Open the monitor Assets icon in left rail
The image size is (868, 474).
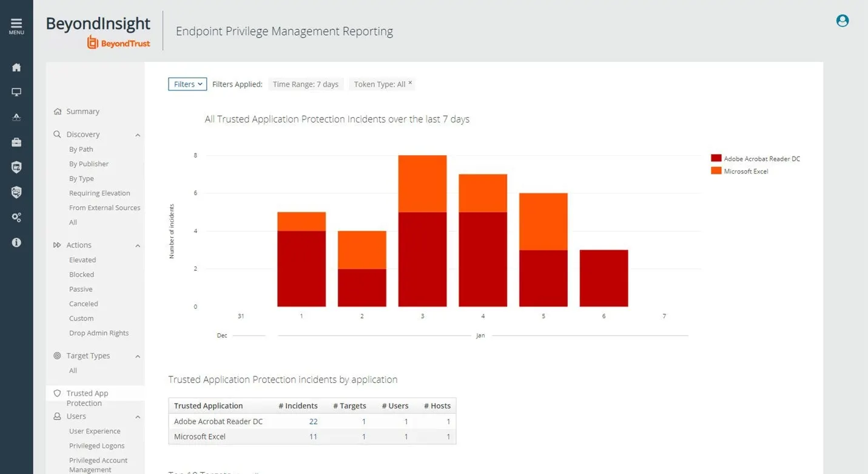(16, 92)
